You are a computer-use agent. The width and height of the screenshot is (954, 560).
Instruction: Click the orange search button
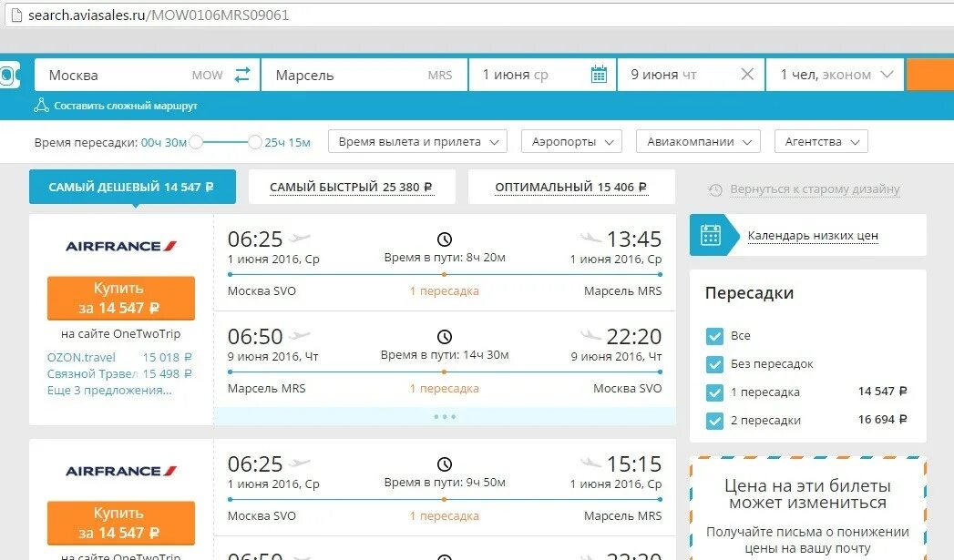click(x=929, y=75)
